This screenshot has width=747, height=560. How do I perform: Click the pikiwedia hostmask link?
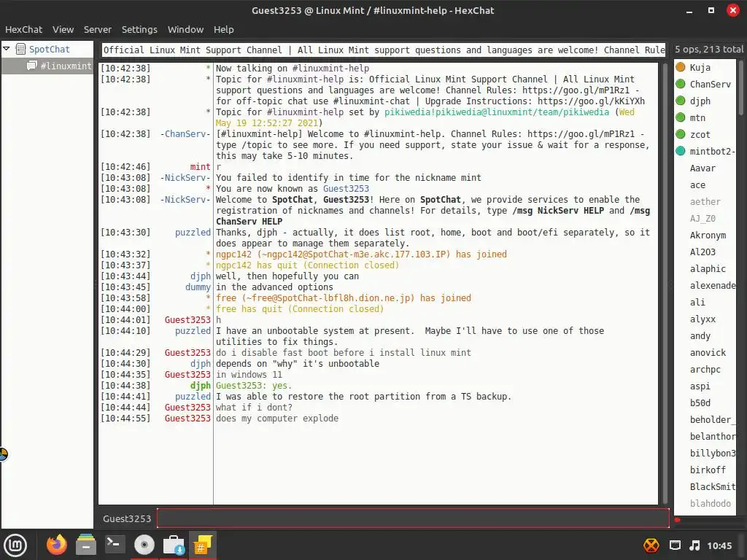(x=496, y=112)
